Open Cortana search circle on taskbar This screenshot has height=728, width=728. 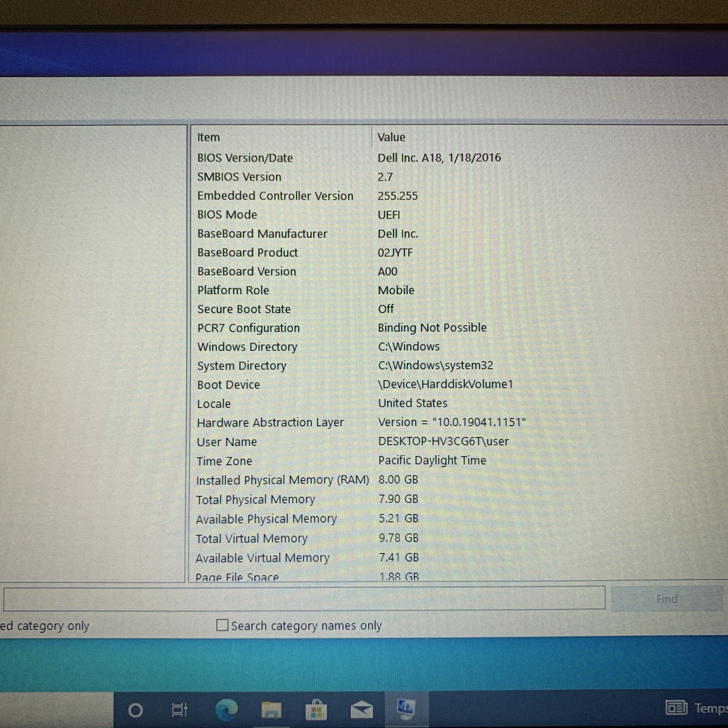pyautogui.click(x=135, y=710)
